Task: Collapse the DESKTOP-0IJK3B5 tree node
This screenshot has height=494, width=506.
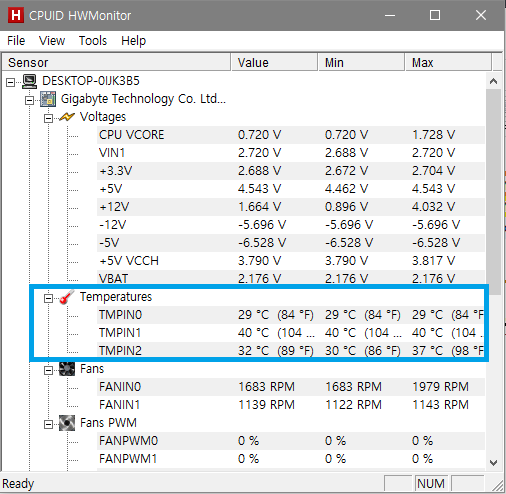Action: 11,82
